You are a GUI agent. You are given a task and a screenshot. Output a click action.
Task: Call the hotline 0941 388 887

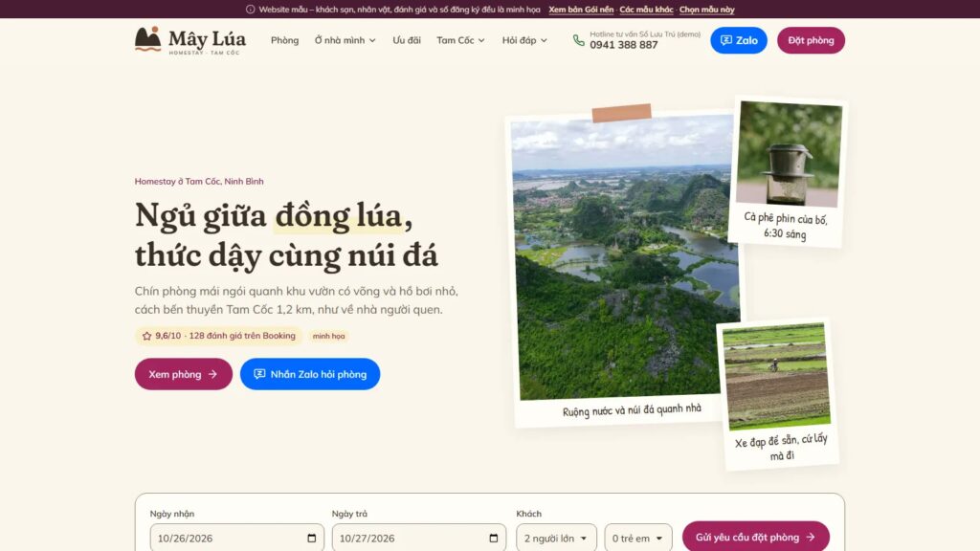click(624, 45)
